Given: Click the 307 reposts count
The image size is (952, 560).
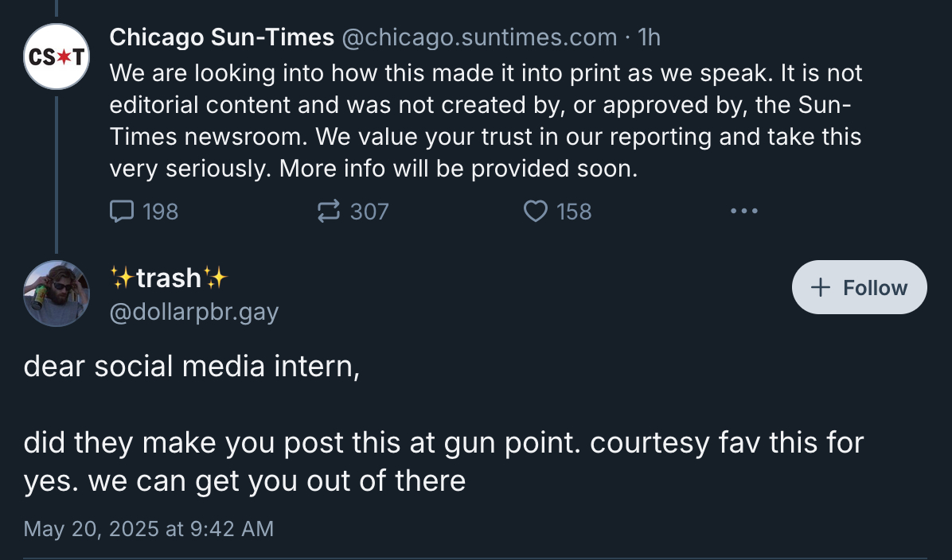Looking at the screenshot, I should pos(369,211).
